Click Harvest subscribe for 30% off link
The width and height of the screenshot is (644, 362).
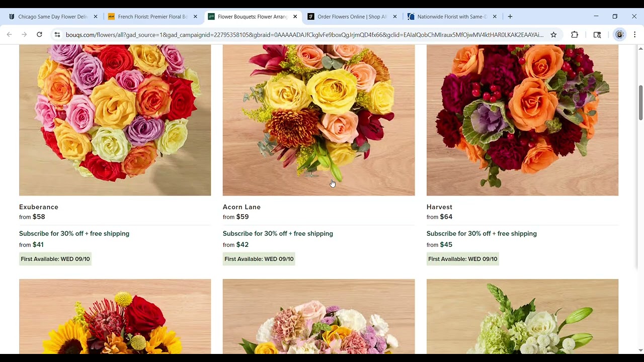click(x=481, y=233)
